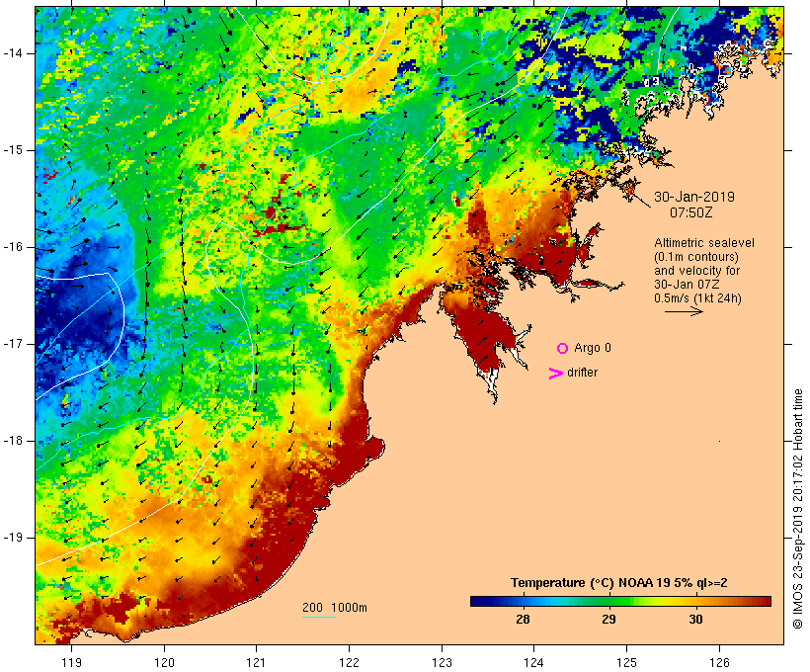Click the -14 latitude axis label

click(13, 53)
